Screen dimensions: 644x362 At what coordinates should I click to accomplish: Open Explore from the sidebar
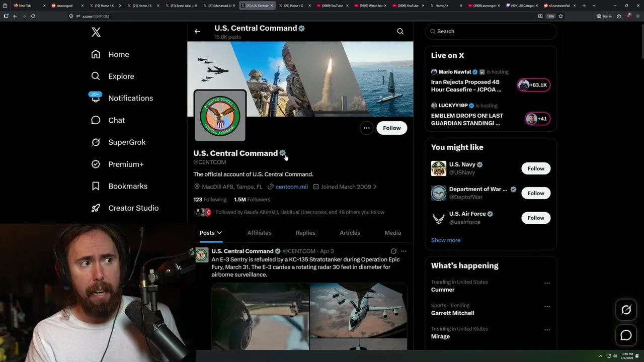(113, 76)
